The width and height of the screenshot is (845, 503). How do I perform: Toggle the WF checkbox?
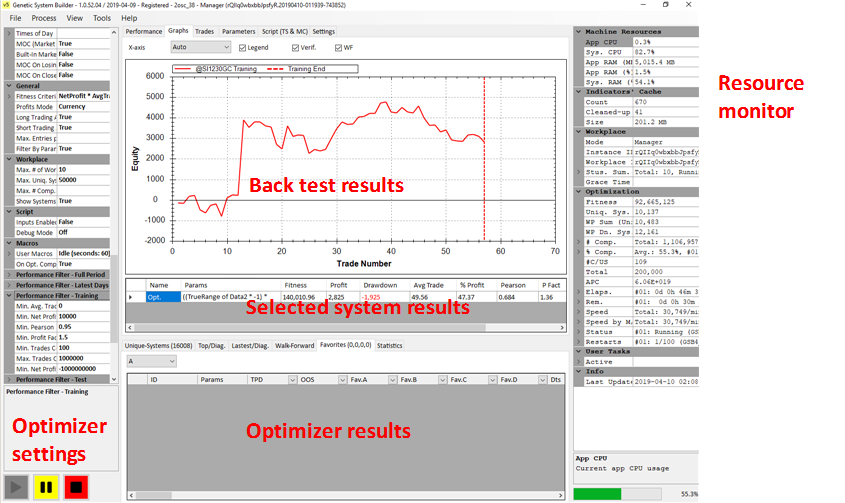[338, 47]
